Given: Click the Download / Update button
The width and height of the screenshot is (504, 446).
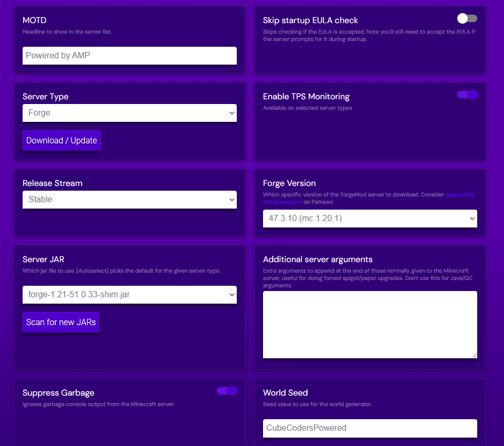Looking at the screenshot, I should [61, 140].
